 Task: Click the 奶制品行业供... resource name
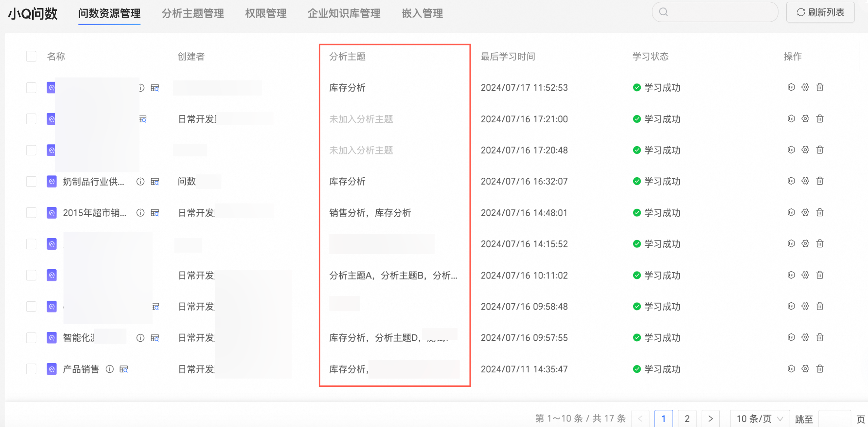point(94,181)
